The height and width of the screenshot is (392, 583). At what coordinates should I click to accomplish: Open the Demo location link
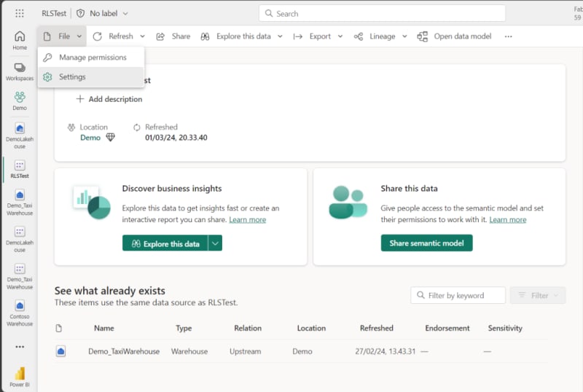(90, 138)
